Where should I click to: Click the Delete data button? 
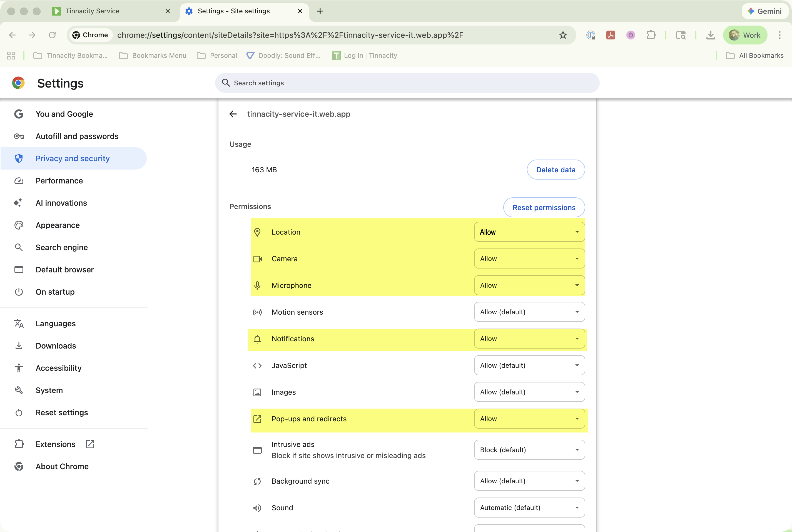click(556, 170)
